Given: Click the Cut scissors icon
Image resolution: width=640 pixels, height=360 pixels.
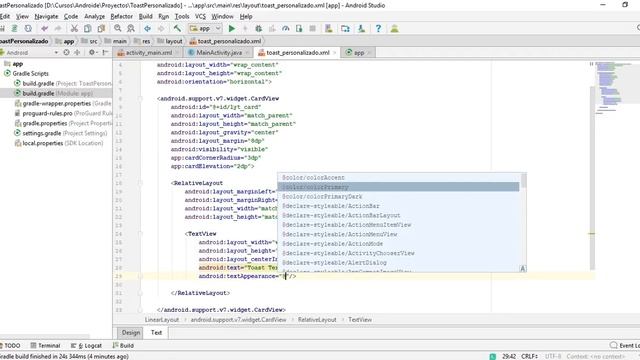Looking at the screenshot, I should tap(74, 29).
